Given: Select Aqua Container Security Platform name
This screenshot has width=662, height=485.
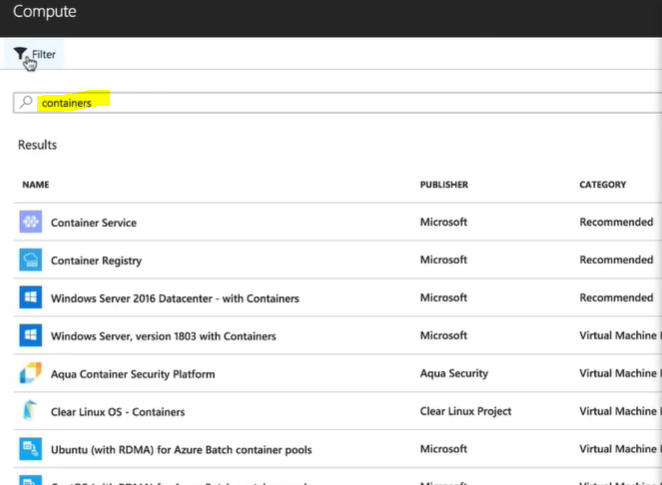Looking at the screenshot, I should point(133,374).
